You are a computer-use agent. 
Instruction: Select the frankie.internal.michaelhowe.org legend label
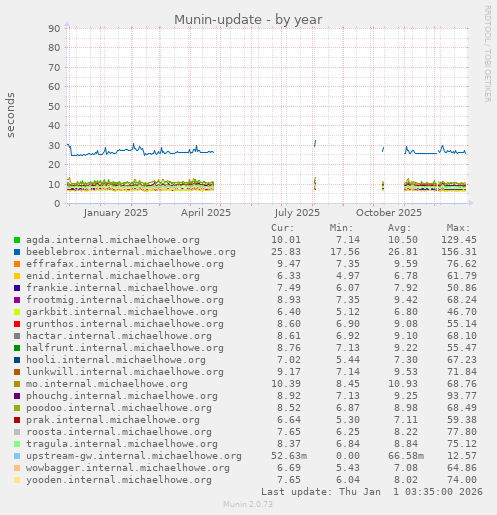[122, 288]
